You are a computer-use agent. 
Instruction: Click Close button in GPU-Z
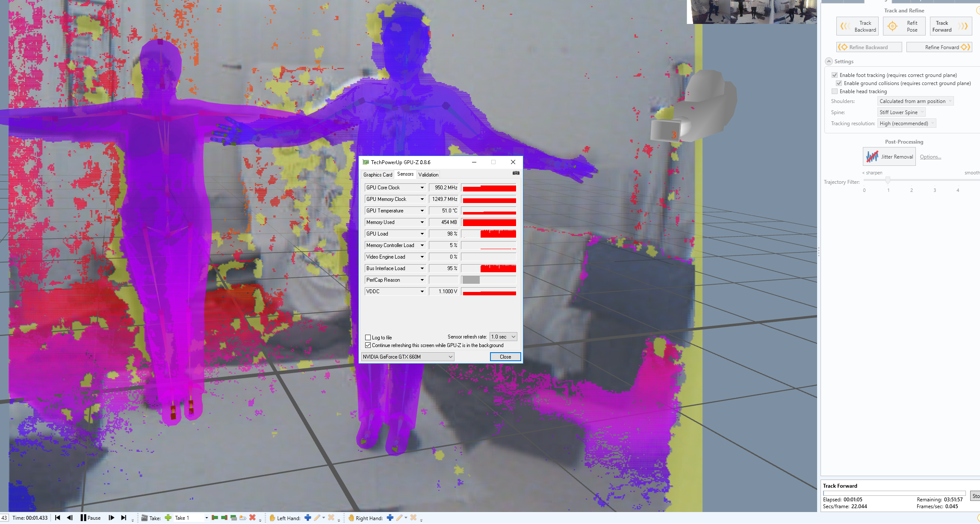505,357
